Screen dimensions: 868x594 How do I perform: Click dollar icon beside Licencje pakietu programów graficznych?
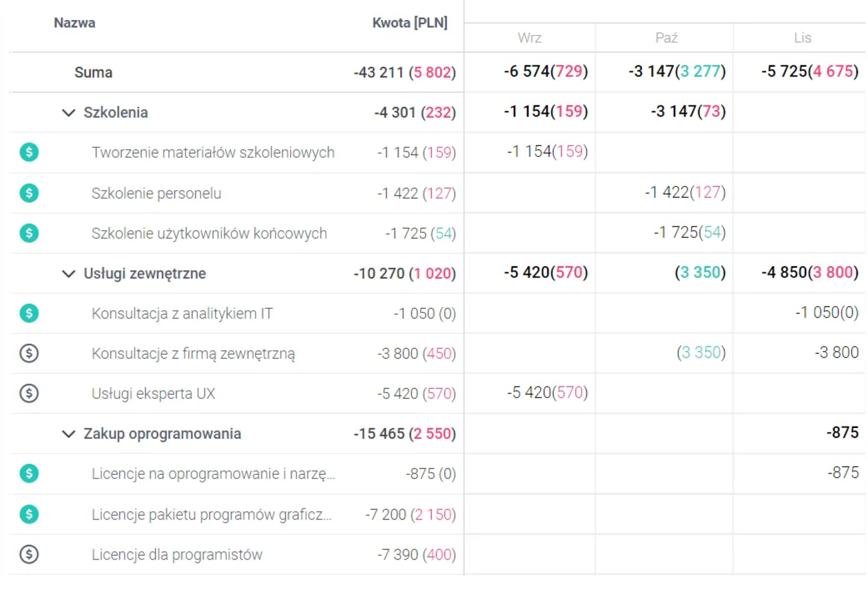click(29, 514)
